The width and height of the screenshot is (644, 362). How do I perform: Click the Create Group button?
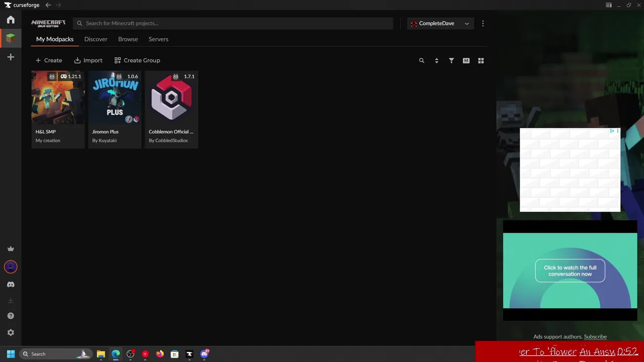pyautogui.click(x=137, y=60)
